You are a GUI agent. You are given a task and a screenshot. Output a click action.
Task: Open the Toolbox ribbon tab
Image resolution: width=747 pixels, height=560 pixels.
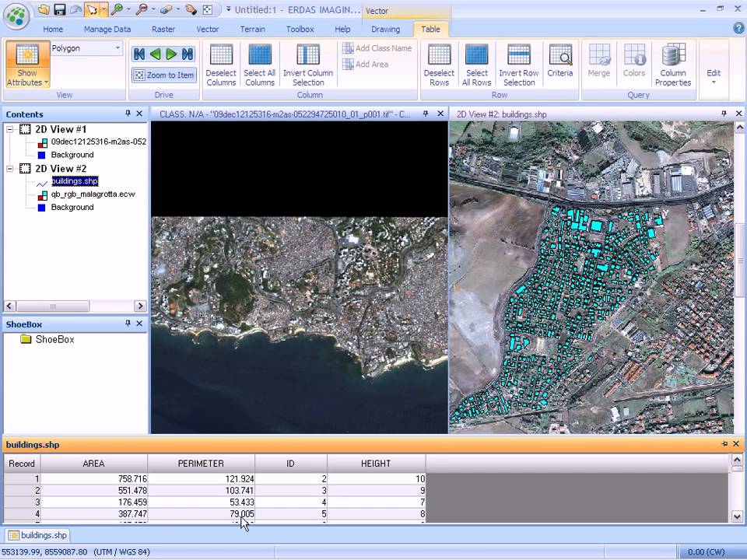pyautogui.click(x=300, y=29)
